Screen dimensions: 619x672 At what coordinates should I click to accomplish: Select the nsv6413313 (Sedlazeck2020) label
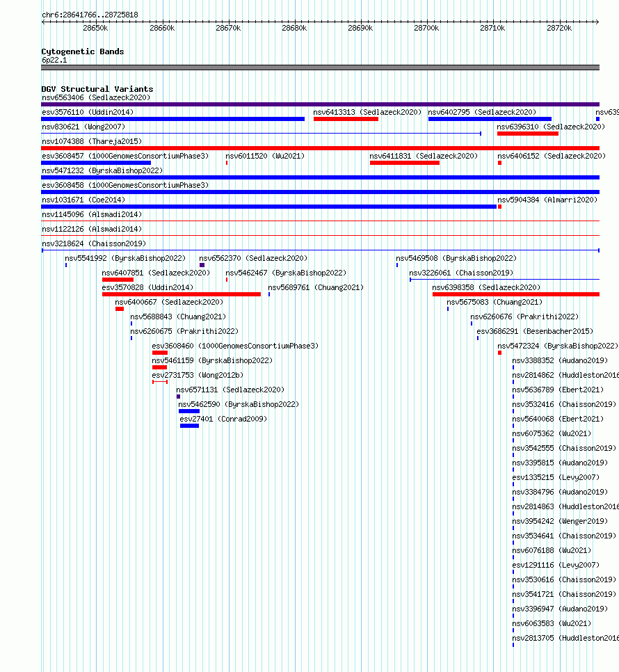coord(367,112)
